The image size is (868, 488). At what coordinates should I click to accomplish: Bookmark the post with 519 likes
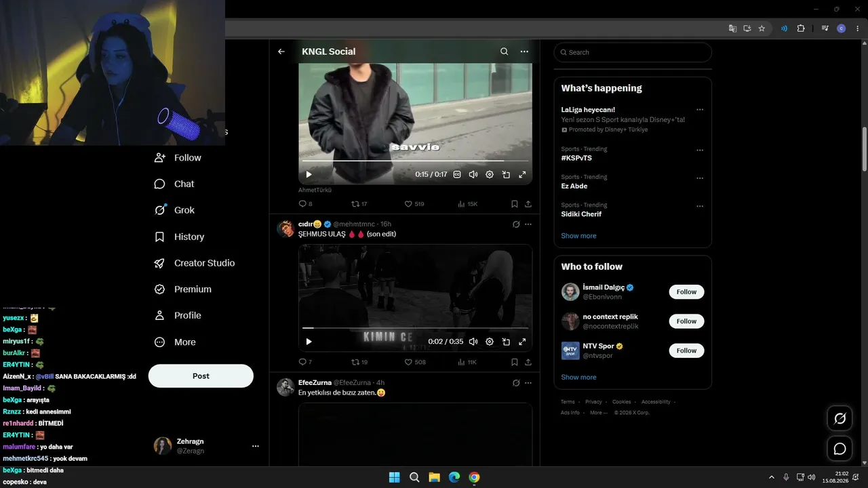[514, 204]
